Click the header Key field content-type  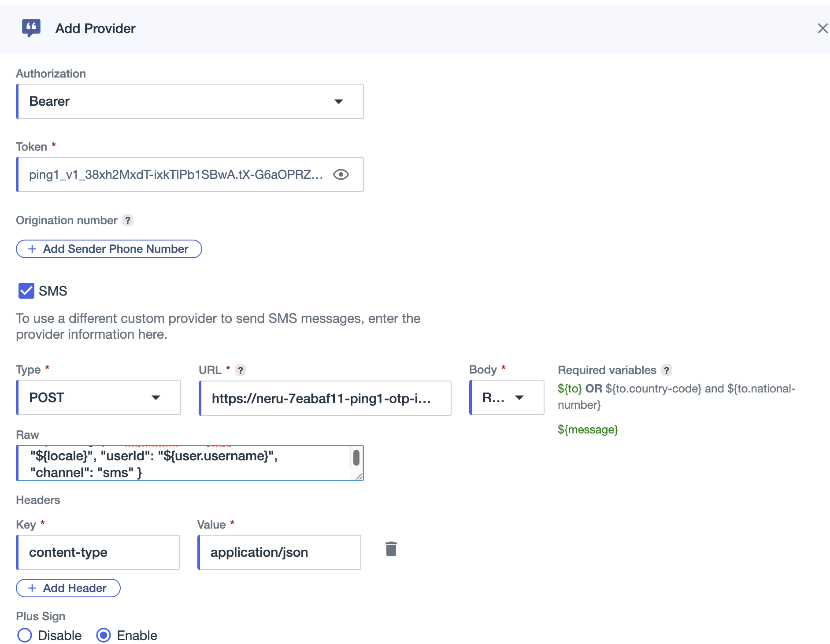pyautogui.click(x=98, y=552)
